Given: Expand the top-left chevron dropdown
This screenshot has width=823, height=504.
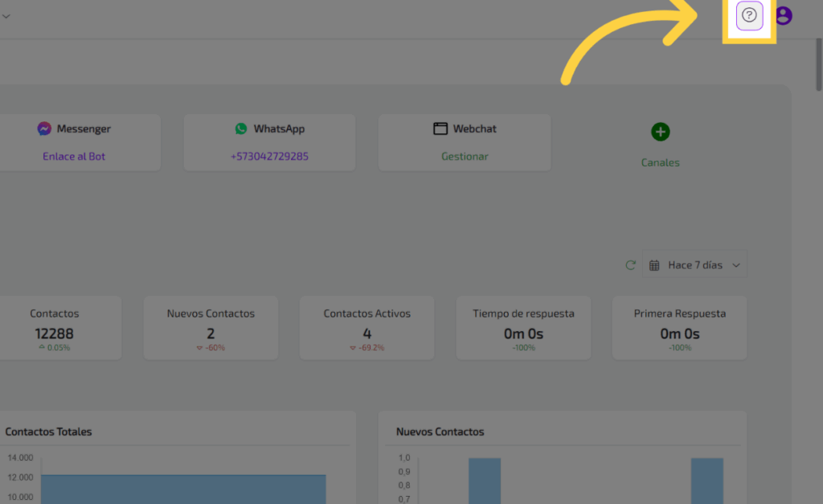Looking at the screenshot, I should (6, 15).
